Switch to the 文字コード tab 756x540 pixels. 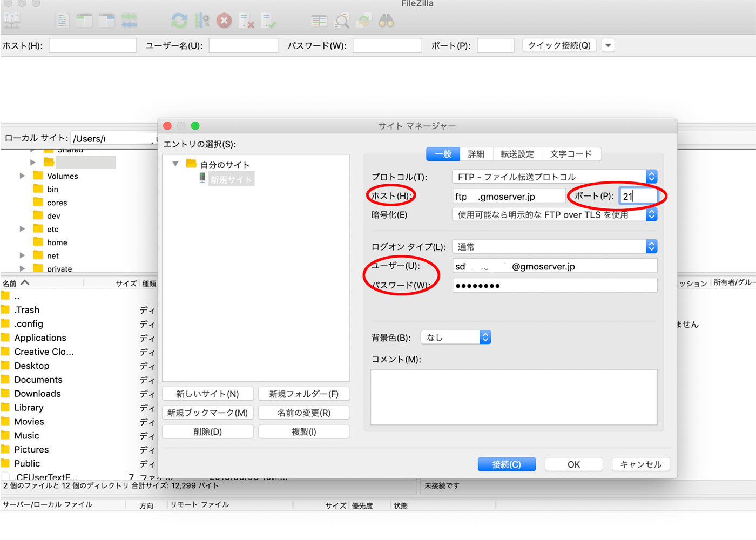(x=571, y=154)
